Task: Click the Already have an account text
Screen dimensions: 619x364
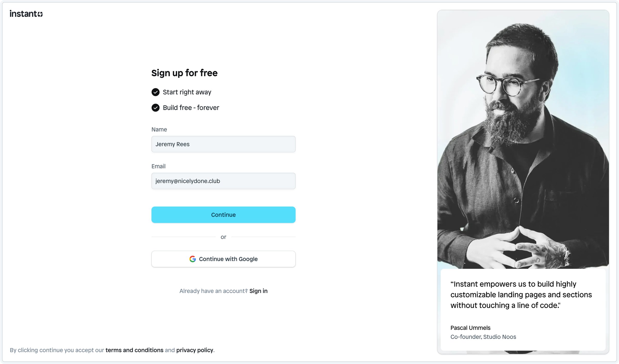Action: [x=214, y=291]
